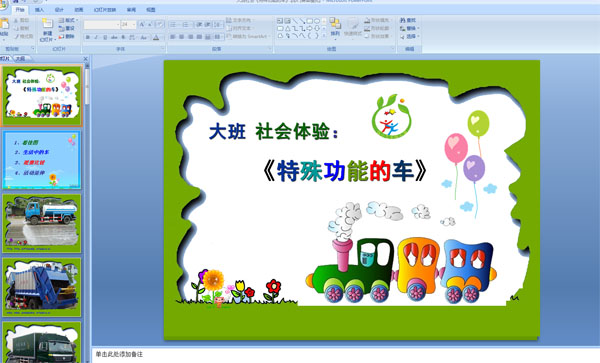Click the Reset slide button
This screenshot has height=363, width=600.
67,28
